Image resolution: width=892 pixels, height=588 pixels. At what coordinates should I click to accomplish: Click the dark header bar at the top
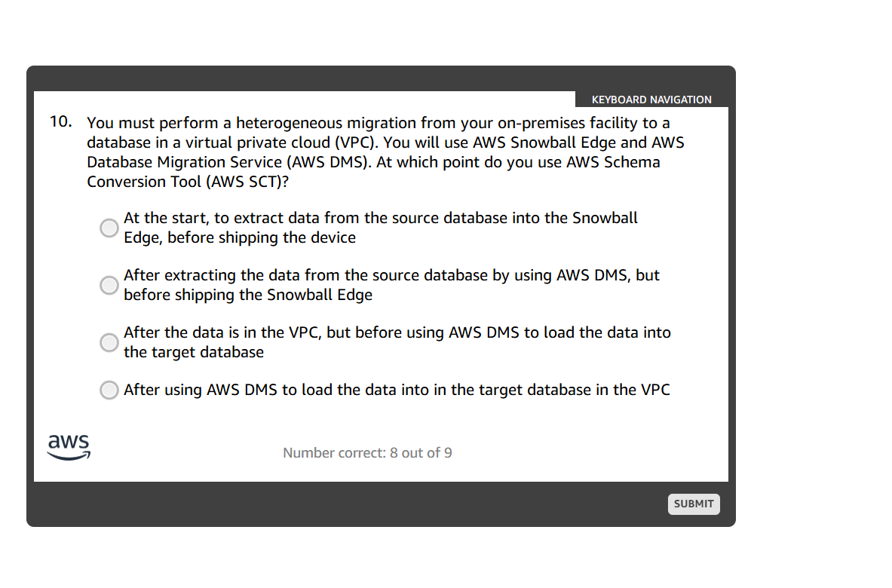point(302,78)
